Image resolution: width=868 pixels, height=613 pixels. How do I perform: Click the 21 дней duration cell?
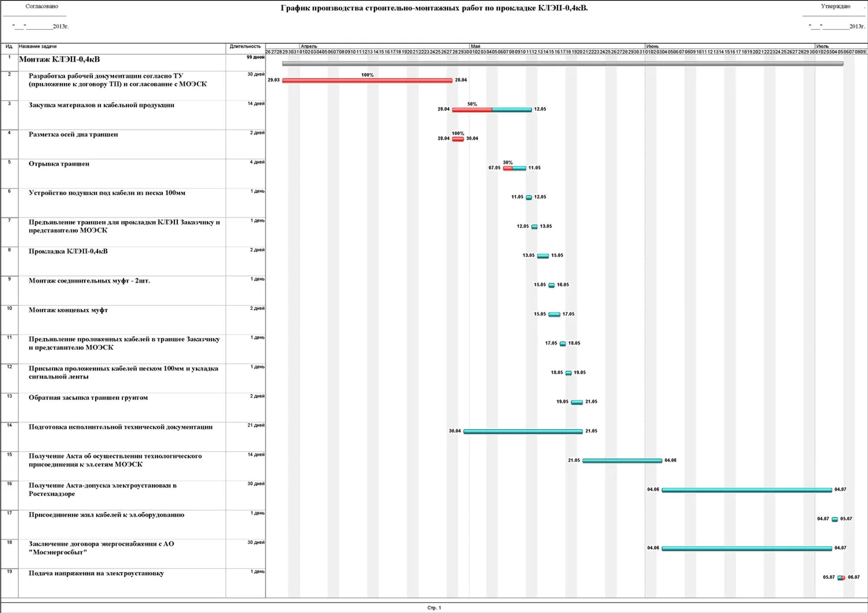[256, 425]
